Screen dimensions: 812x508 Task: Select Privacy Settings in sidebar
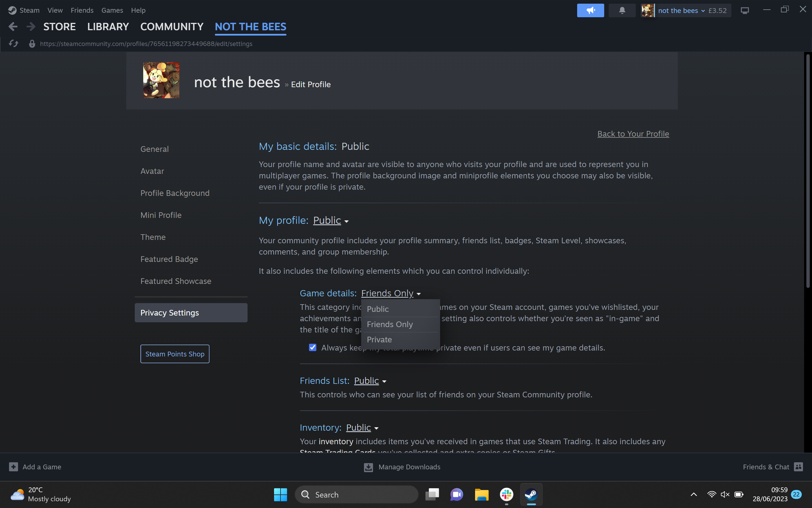coord(191,313)
